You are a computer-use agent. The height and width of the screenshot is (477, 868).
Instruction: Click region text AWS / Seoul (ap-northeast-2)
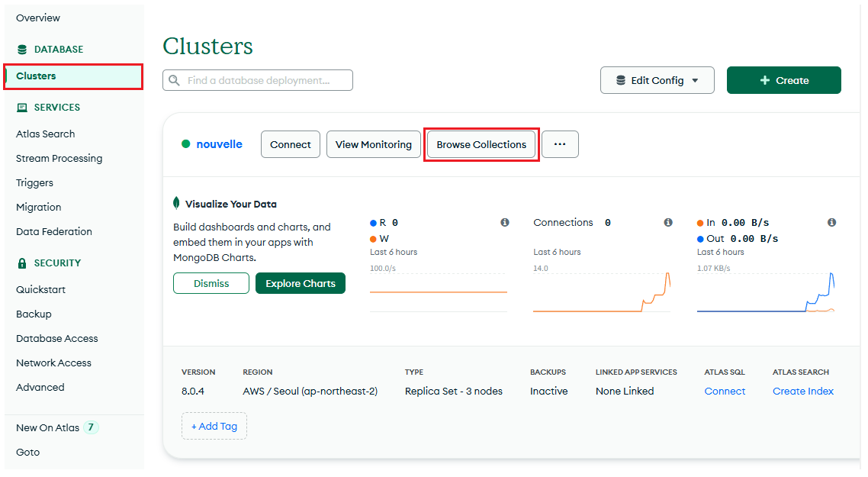[310, 391]
